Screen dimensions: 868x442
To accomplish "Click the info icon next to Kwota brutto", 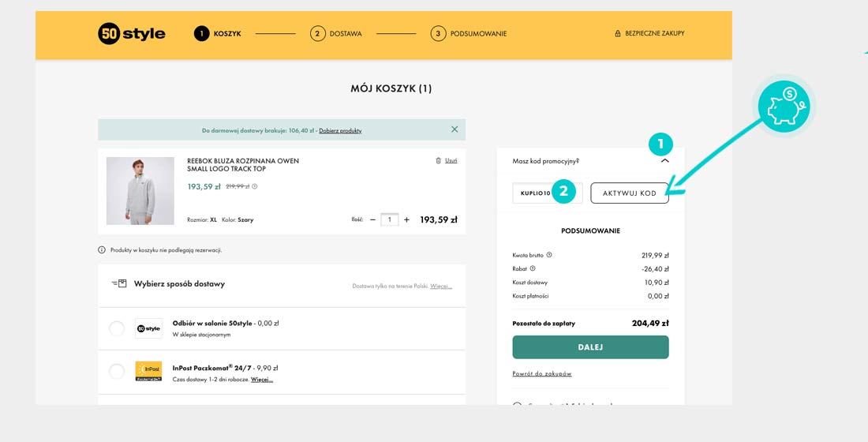I will tap(549, 255).
